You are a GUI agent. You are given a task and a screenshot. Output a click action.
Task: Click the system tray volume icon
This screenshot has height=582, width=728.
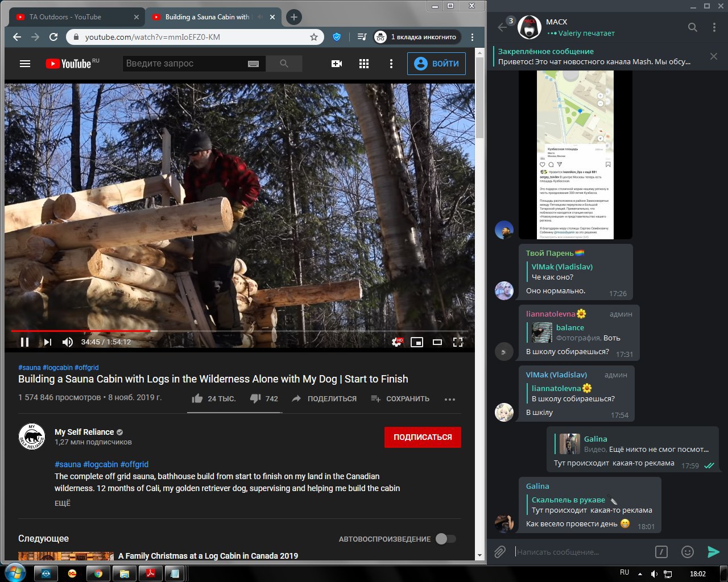point(654,574)
